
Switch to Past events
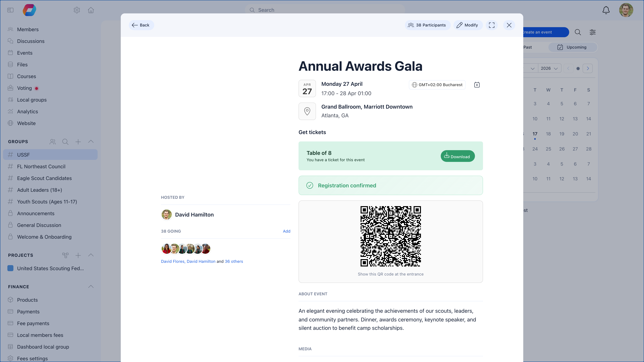pos(527,47)
